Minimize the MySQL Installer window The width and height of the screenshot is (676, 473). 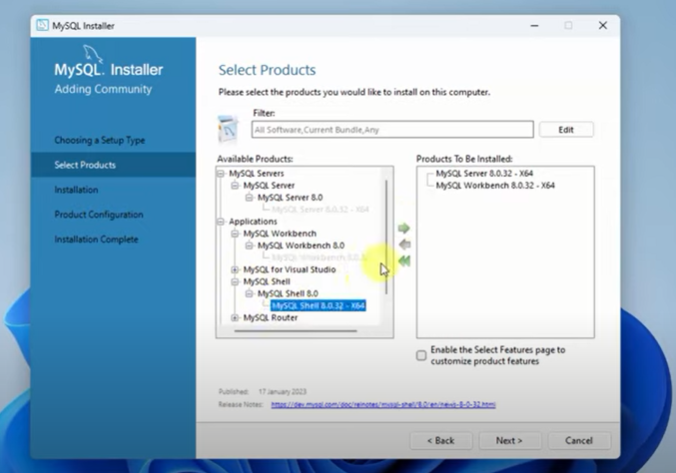[x=535, y=26]
